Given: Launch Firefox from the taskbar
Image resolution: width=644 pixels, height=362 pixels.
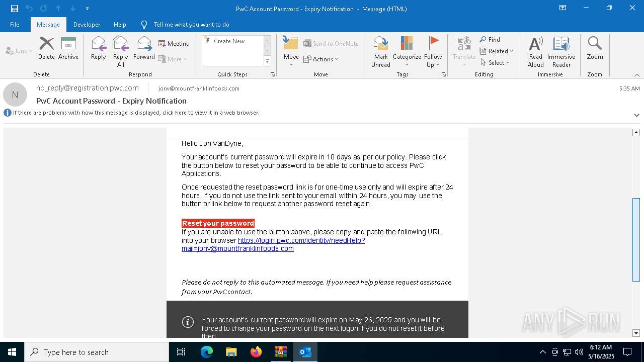Looking at the screenshot, I should pos(256,352).
